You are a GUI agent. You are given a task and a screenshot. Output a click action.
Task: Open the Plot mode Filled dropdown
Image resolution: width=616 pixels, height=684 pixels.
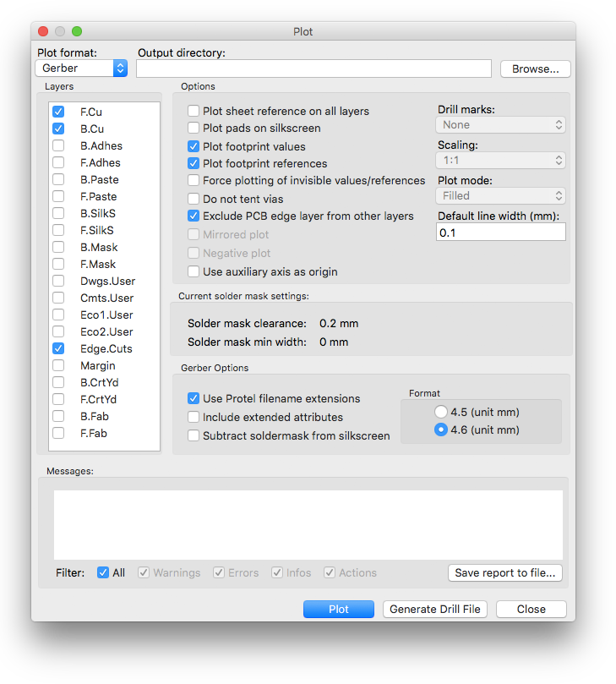500,196
